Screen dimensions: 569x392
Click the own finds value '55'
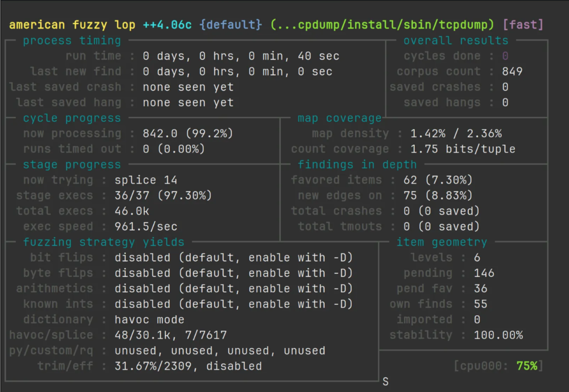481,304
